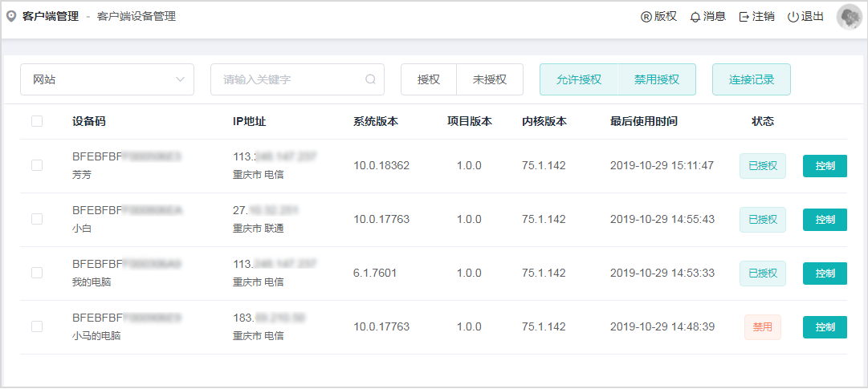Switch to the 授权 filter tab
Screen dimensions: 868x389
(x=429, y=79)
